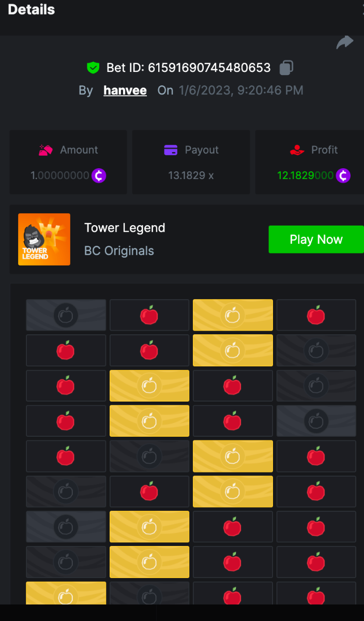The height and width of the screenshot is (621, 364).
Task: Click the green verified shield icon
Action: 93,68
